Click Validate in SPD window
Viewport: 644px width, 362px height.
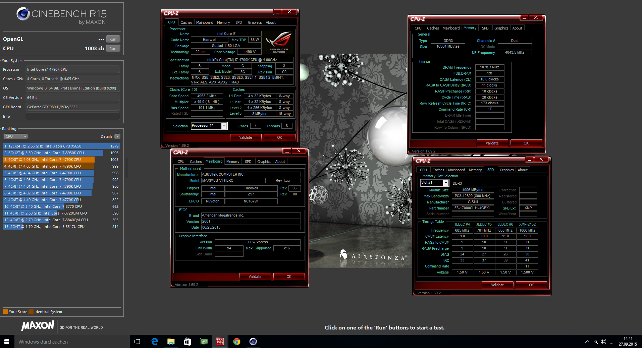pos(497,285)
